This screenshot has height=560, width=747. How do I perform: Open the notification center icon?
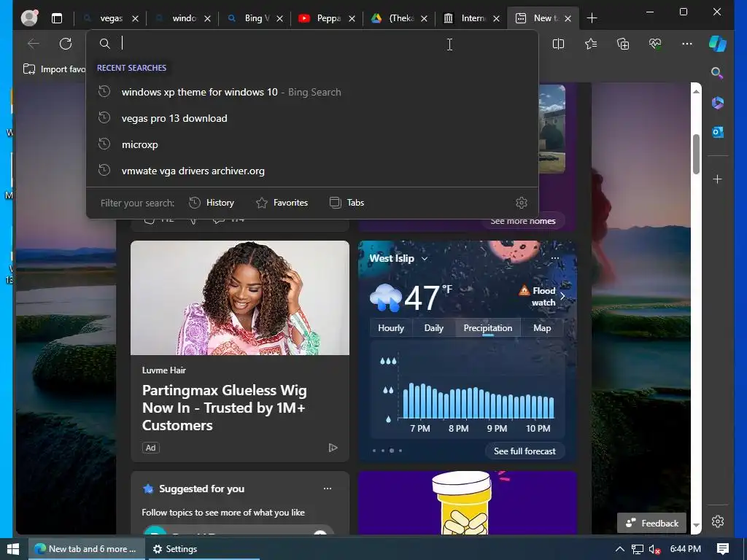point(723,549)
